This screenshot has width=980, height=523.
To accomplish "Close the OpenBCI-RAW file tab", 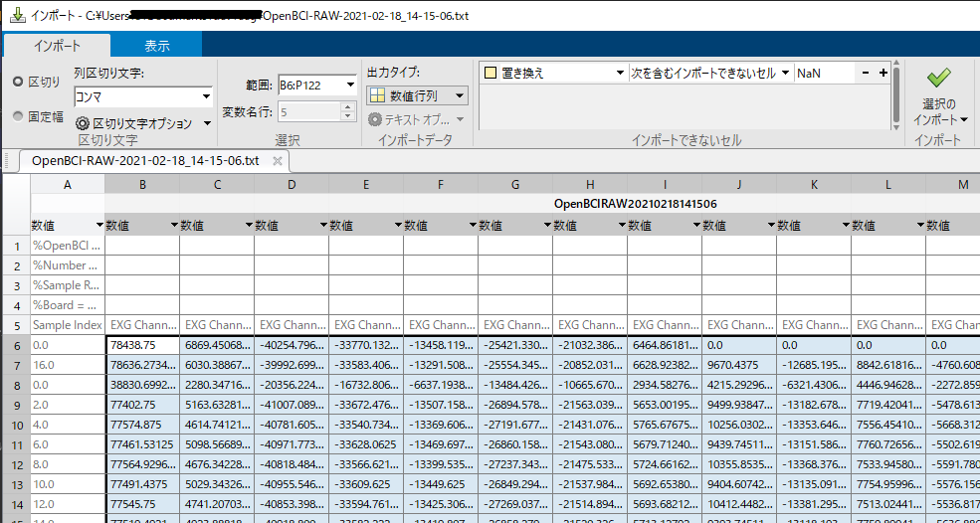I will (x=278, y=161).
